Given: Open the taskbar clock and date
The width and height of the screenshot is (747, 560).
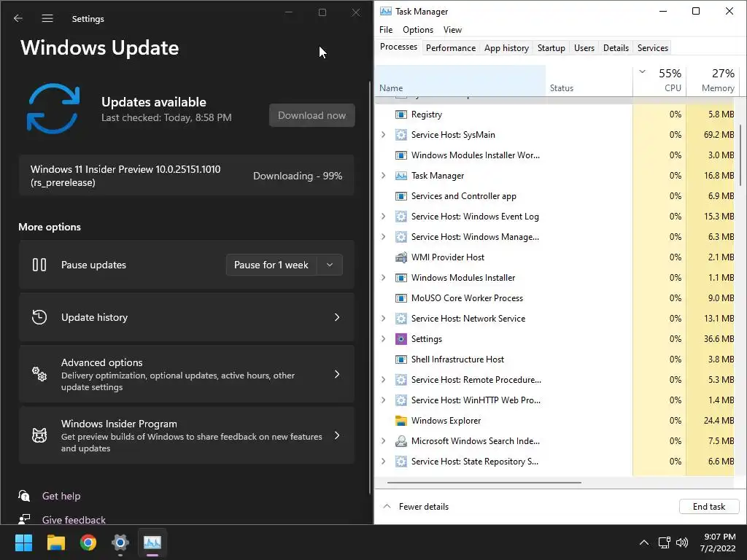Looking at the screenshot, I should point(718,542).
